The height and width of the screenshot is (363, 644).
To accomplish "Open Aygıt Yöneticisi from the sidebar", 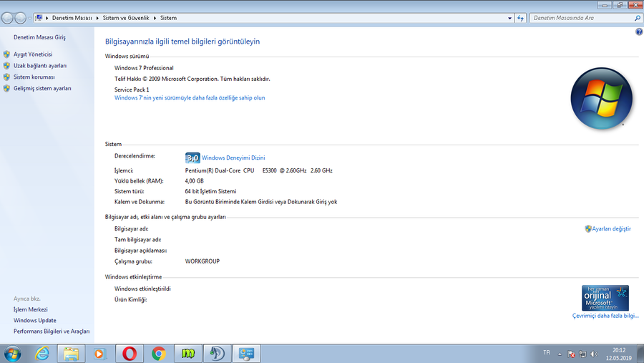I will [33, 54].
